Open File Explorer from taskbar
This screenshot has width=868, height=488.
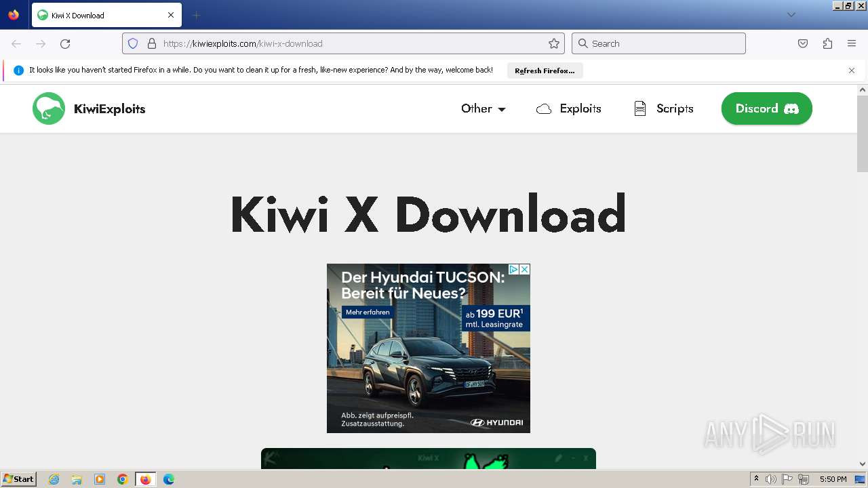77,479
